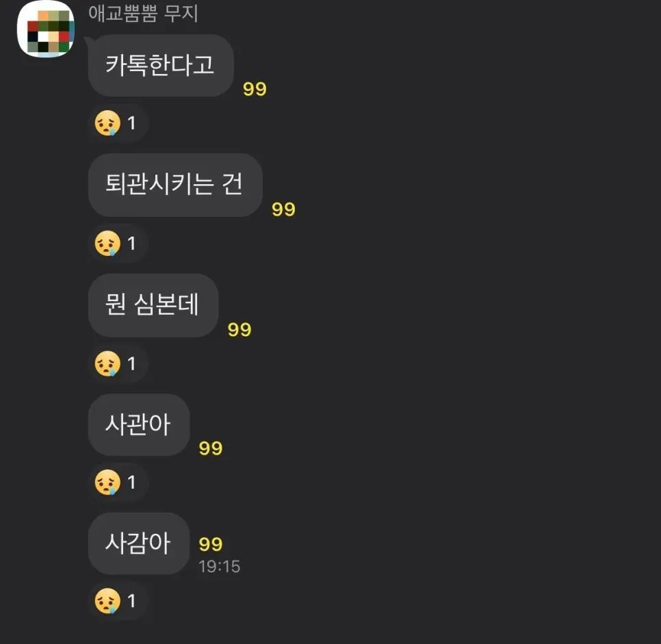Tap the 99 unread count beside 카톡한다고

(252, 89)
